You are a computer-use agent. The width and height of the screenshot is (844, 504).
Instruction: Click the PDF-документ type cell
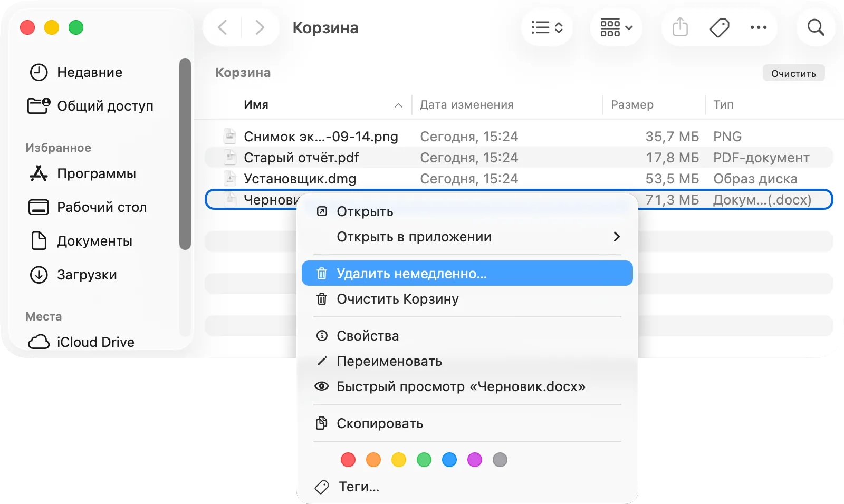pos(761,158)
